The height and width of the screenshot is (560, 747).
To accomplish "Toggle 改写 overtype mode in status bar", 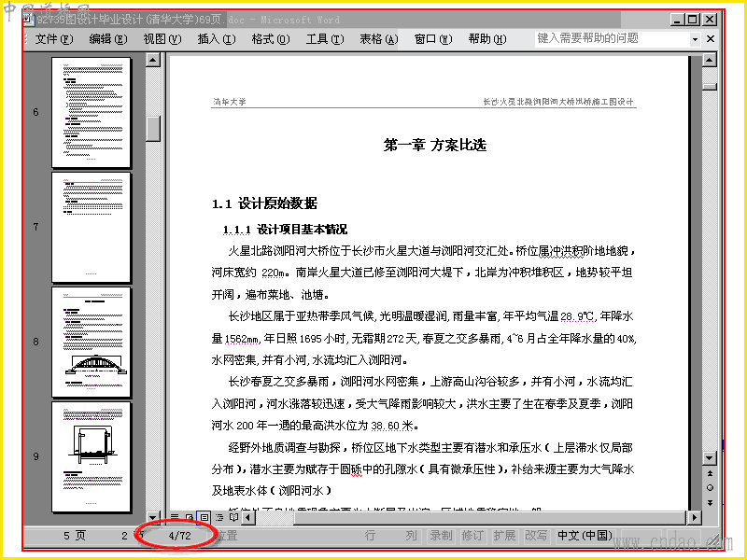I will 536,536.
